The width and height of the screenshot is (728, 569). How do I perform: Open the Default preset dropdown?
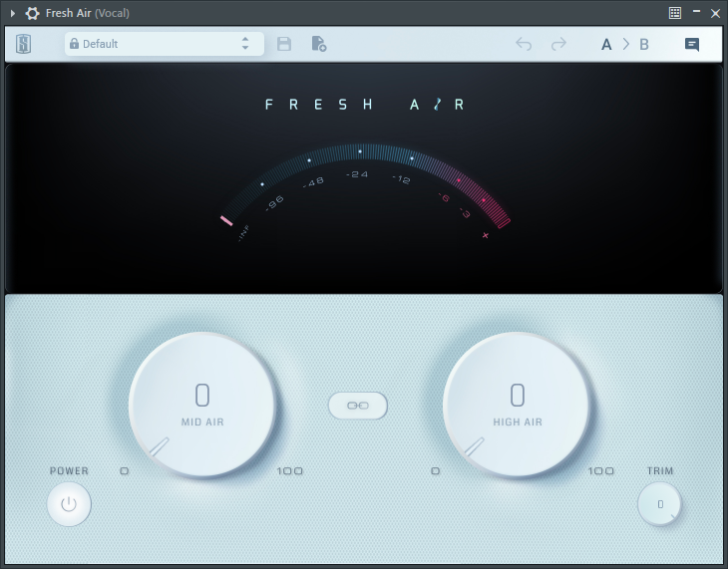(x=165, y=44)
